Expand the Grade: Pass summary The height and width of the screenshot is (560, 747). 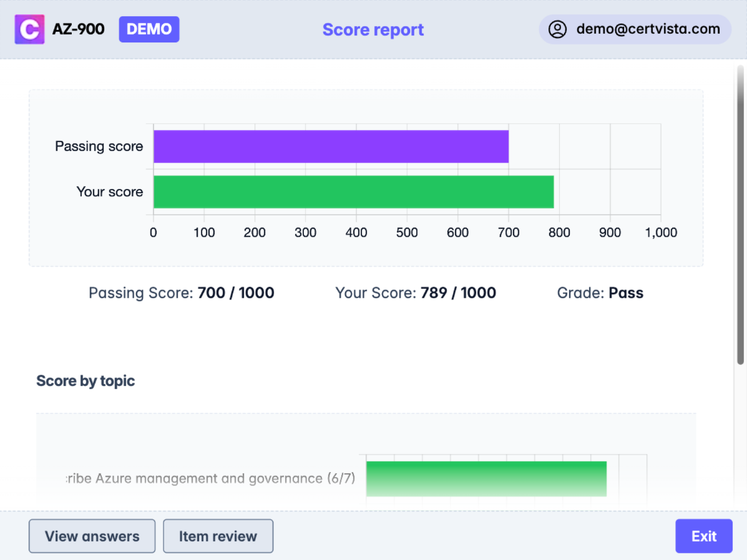pos(600,292)
